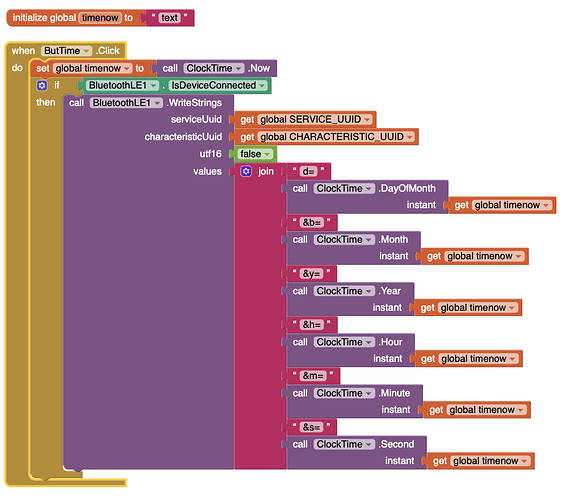
Task: Edit the "d=" text string block
Action: click(308, 171)
